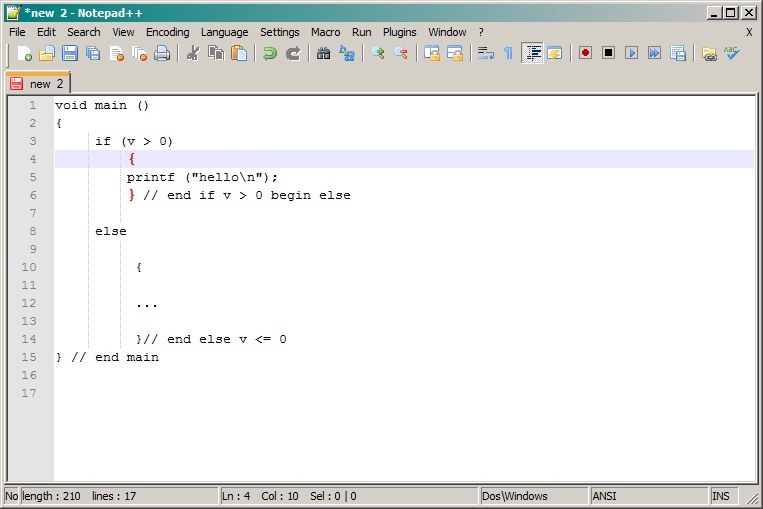Click the Open file folder icon
The width and height of the screenshot is (763, 509).
pos(47,53)
